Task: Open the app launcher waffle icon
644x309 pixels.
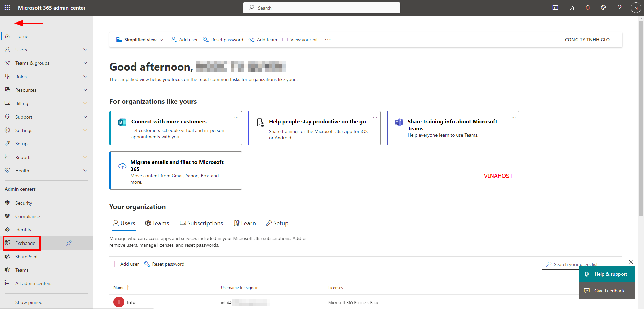Action: click(x=7, y=8)
